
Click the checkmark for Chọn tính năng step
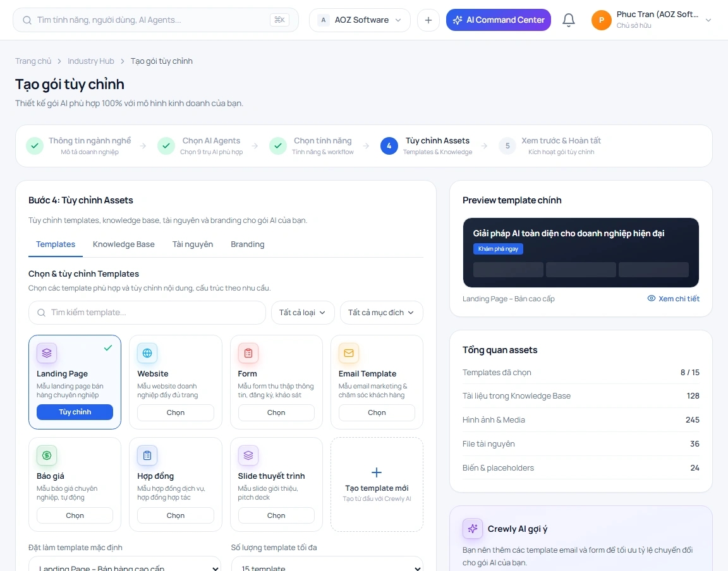(277, 146)
